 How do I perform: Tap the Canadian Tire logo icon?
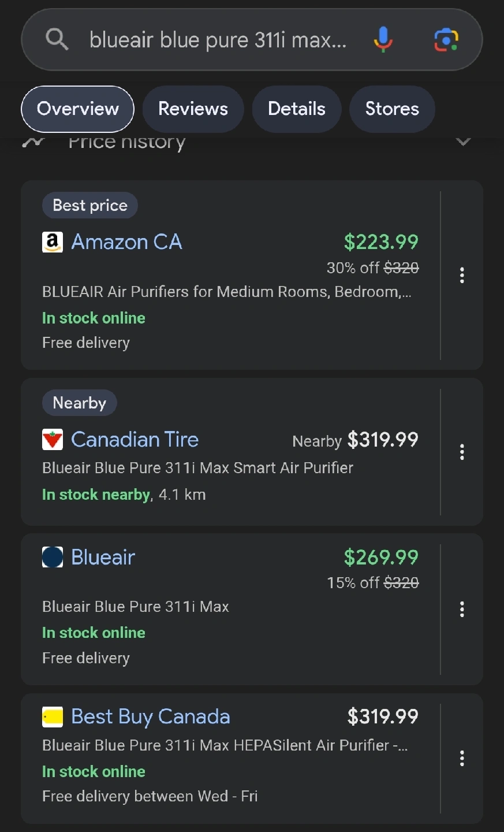53,440
